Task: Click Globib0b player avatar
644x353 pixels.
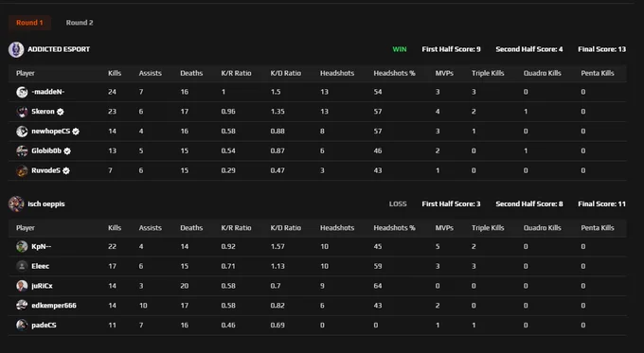Action: point(22,151)
